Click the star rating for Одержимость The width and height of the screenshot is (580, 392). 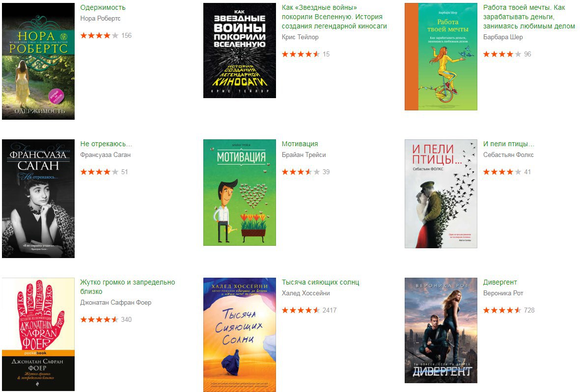tap(100, 35)
